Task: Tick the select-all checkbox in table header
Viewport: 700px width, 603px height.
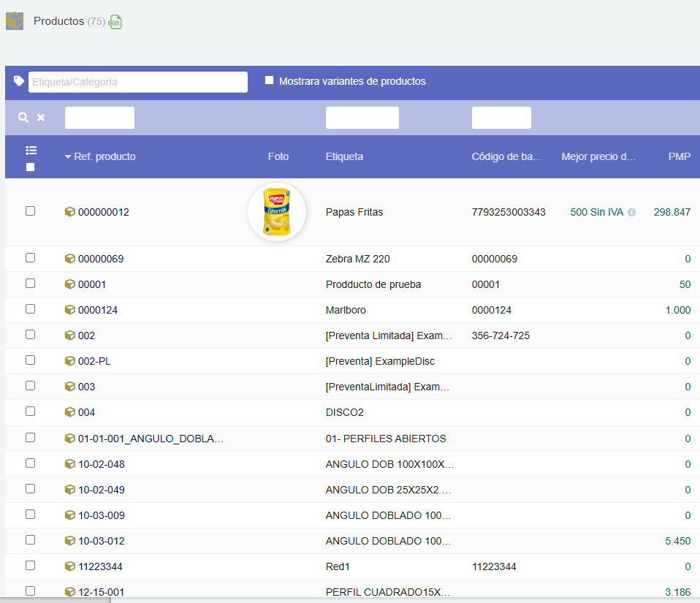Action: [30, 167]
